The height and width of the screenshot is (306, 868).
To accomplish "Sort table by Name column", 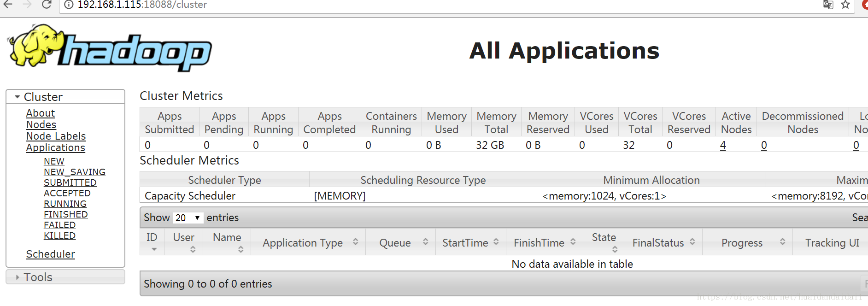I will pos(227,242).
